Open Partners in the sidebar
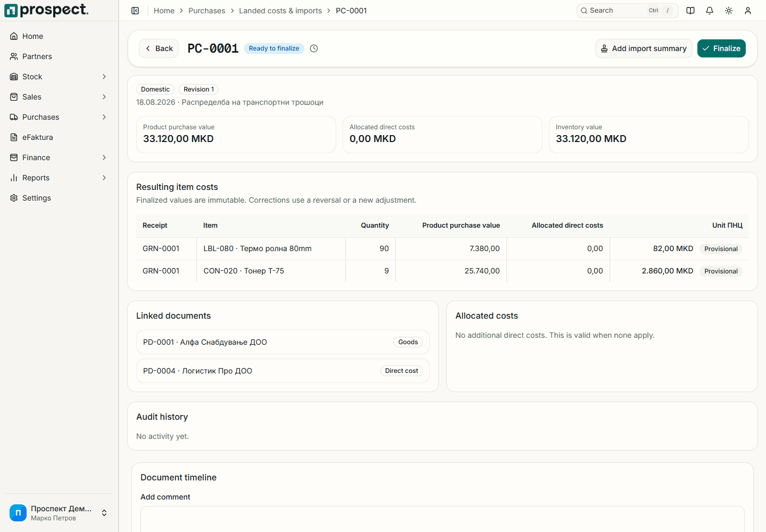The height and width of the screenshot is (532, 766). pyautogui.click(x=59, y=56)
